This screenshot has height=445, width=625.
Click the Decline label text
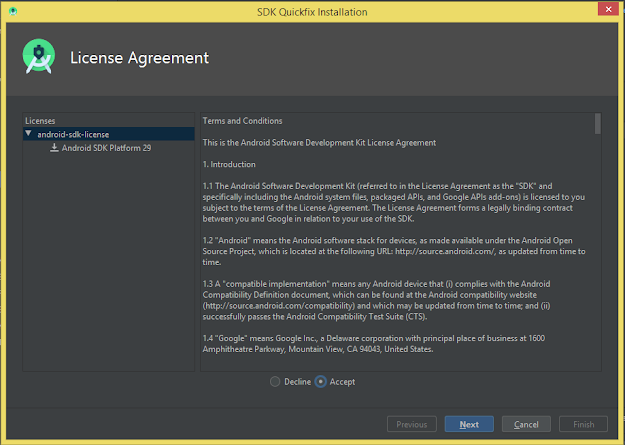pos(297,382)
